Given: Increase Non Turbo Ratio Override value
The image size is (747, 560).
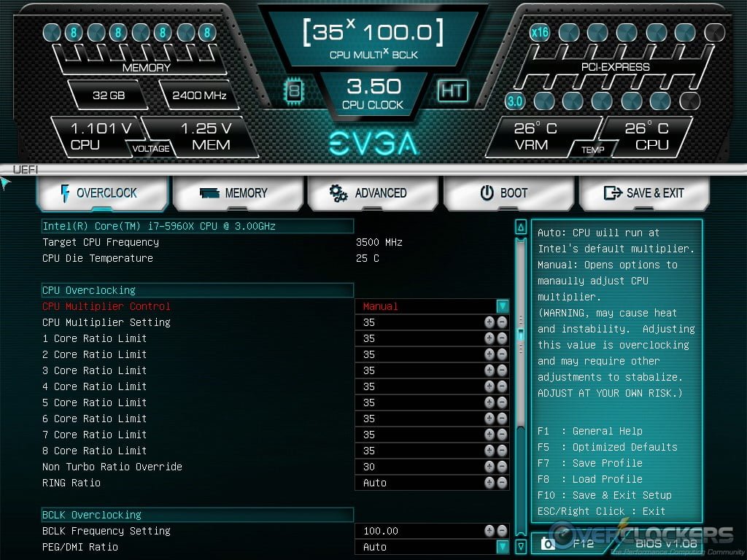Looking at the screenshot, I should click(x=489, y=467).
